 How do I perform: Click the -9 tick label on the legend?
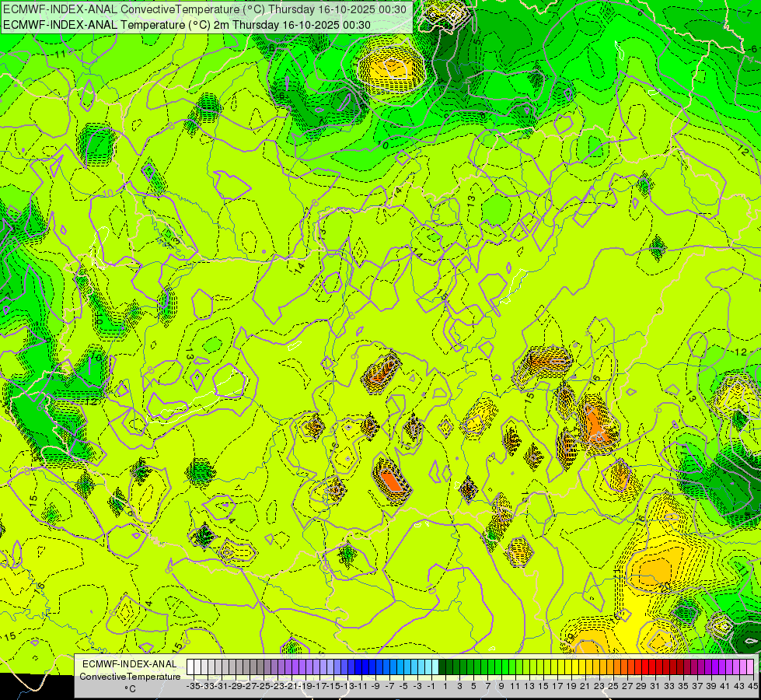pos(375,686)
